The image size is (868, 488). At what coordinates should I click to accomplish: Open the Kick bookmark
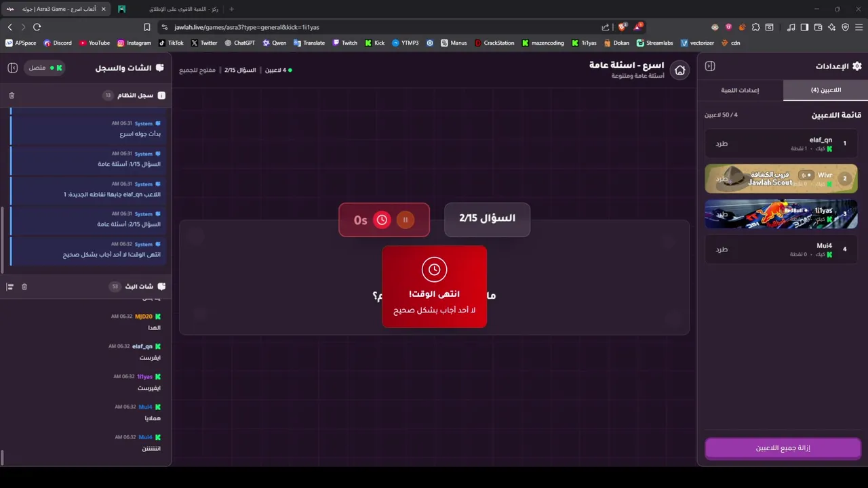pos(375,43)
